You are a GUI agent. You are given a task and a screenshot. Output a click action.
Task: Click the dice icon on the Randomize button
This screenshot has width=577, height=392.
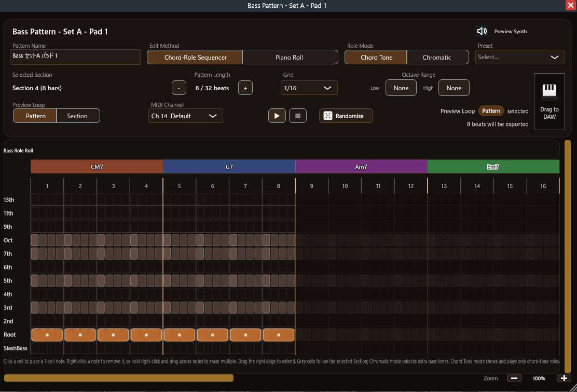pyautogui.click(x=327, y=116)
